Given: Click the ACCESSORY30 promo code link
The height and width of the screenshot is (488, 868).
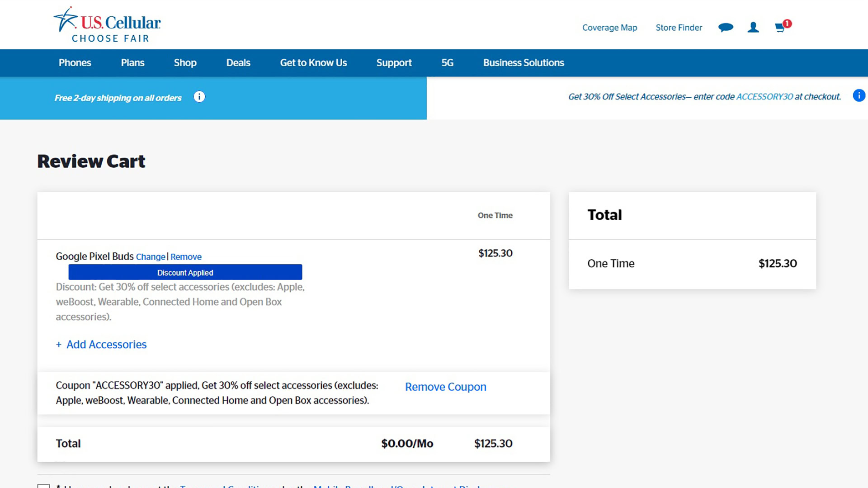Looking at the screenshot, I should point(764,97).
